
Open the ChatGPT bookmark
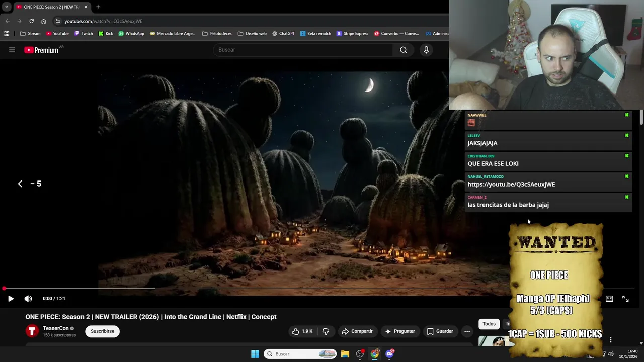coord(283,34)
